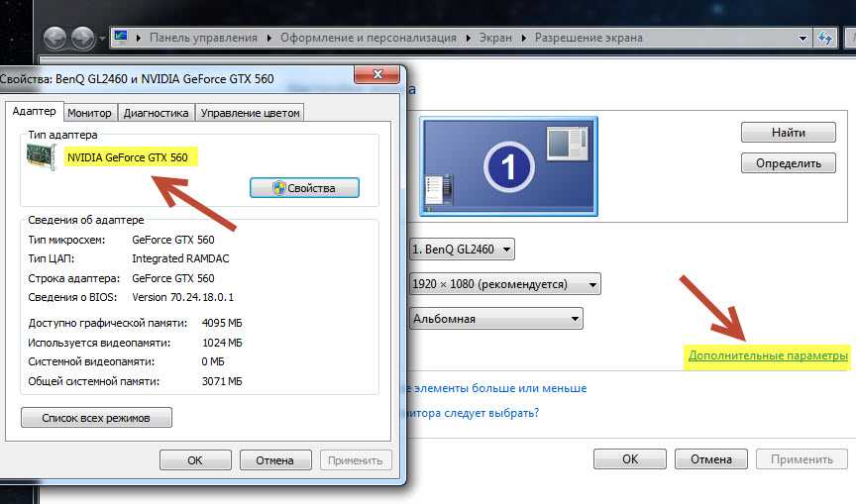The height and width of the screenshot is (504, 856).
Task: Open '1920 × 1080 (рекомендуется)' resolution dropdown
Action: coord(505,284)
